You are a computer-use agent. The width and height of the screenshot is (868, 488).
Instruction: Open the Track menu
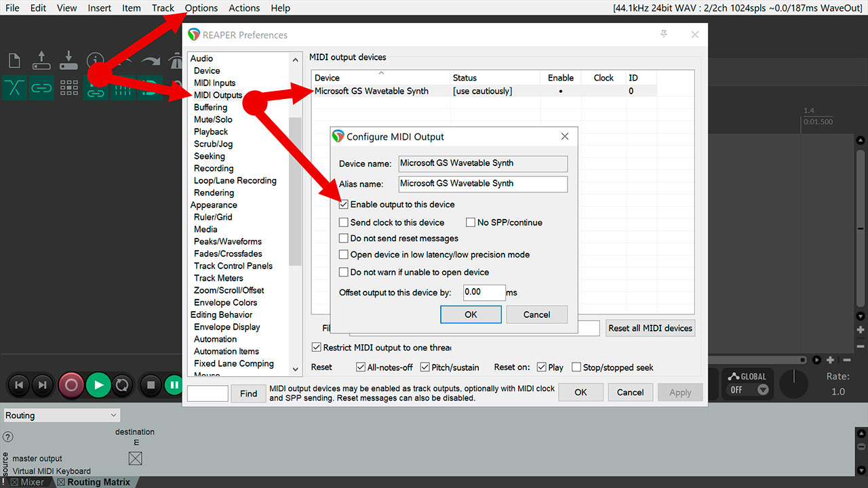pyautogui.click(x=163, y=8)
